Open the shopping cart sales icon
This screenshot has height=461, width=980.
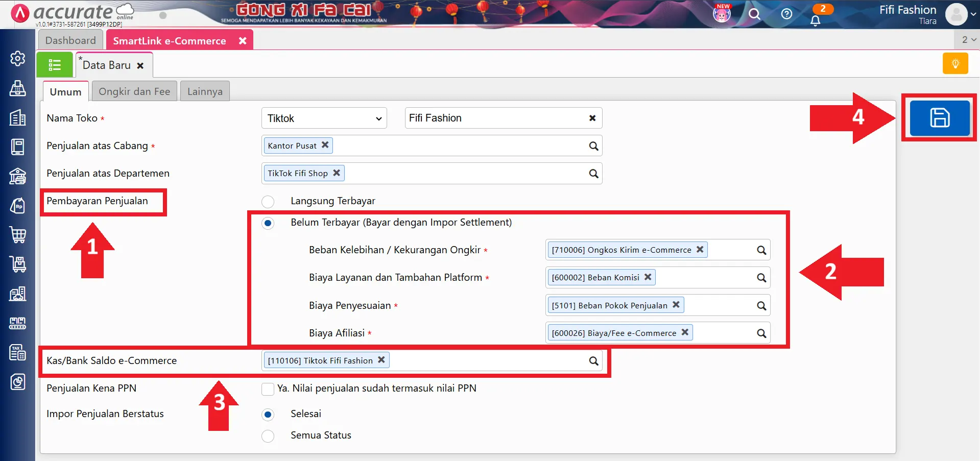[18, 235]
